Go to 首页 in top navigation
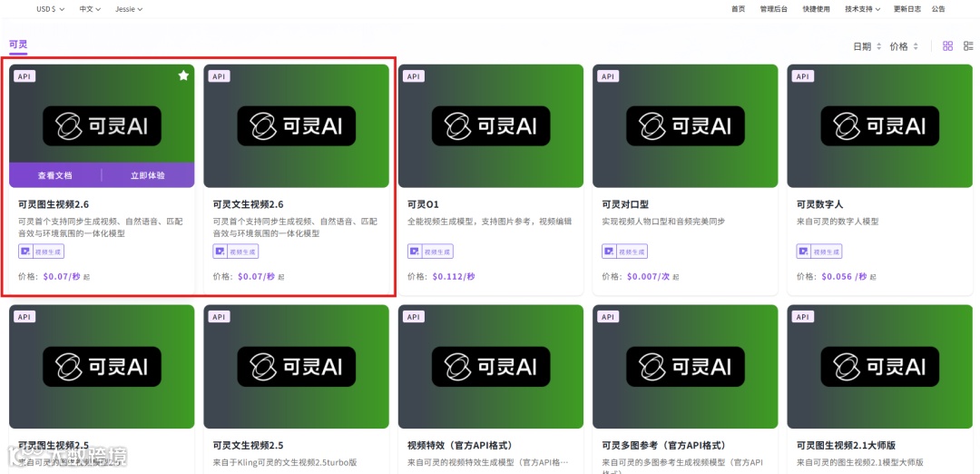The width and height of the screenshot is (980, 474). pos(738,9)
